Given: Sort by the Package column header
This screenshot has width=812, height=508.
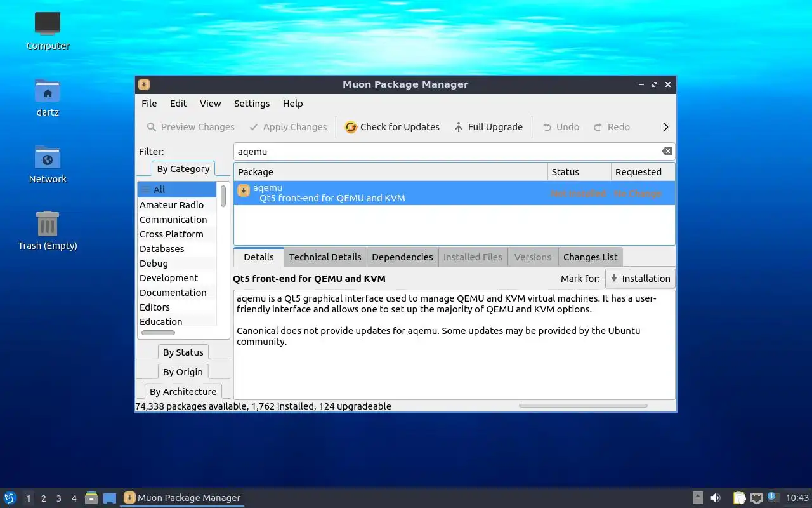Looking at the screenshot, I should (x=390, y=172).
